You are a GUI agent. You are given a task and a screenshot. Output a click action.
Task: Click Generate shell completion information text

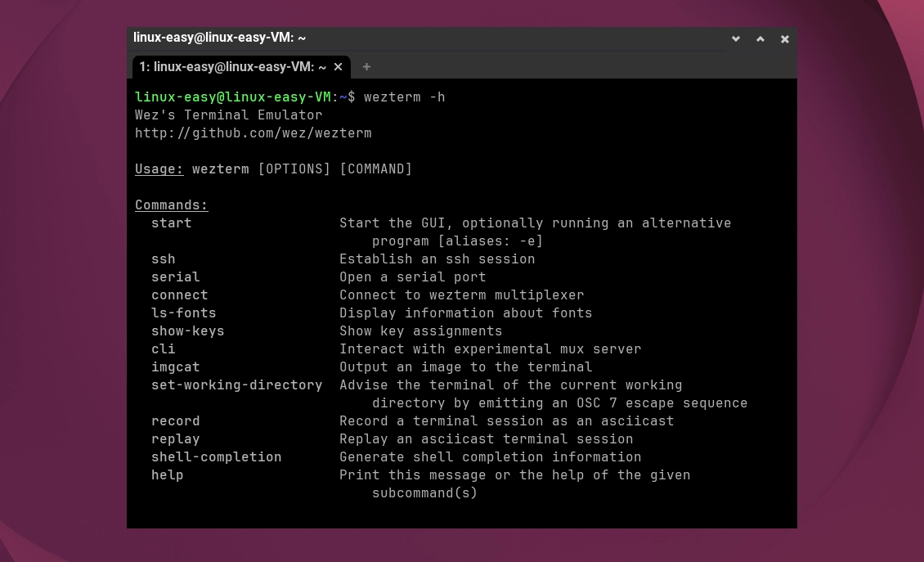[491, 457]
